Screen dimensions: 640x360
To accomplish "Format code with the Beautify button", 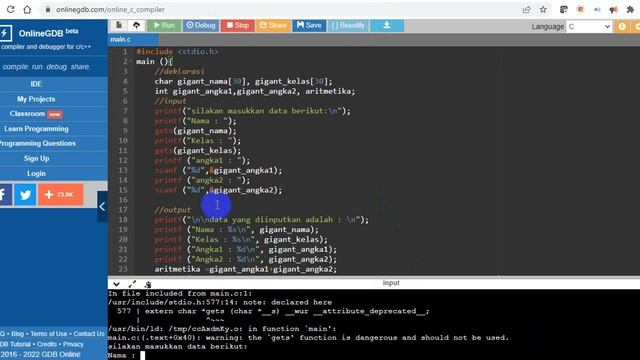I will click(x=348, y=25).
